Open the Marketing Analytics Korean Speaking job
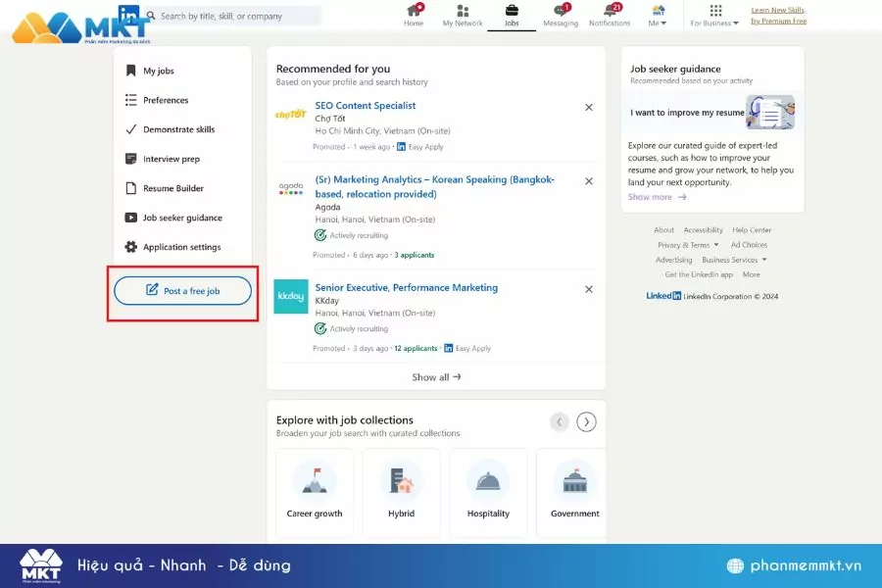Viewport: 882px width, 588px height. (x=434, y=187)
